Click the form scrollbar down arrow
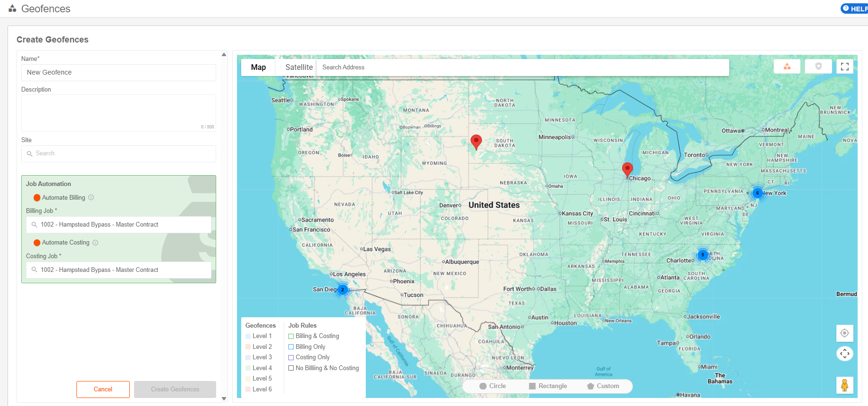This screenshot has width=868, height=406. 224,398
